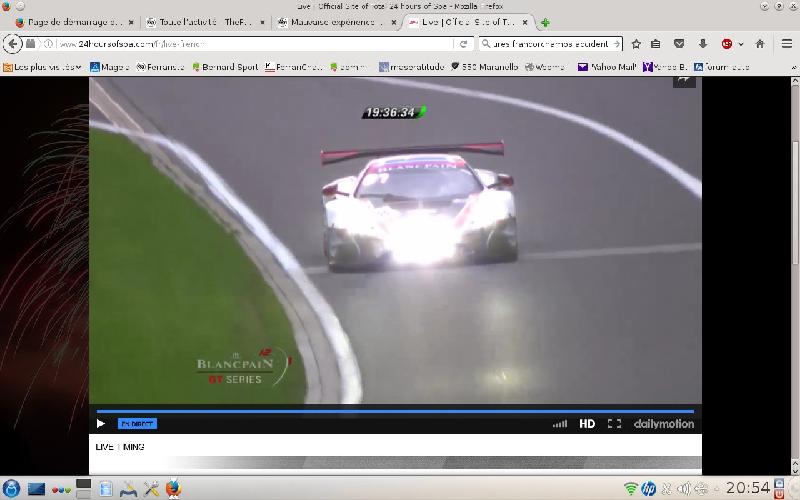Select the 'Live | Official Site' tab

coord(468,22)
